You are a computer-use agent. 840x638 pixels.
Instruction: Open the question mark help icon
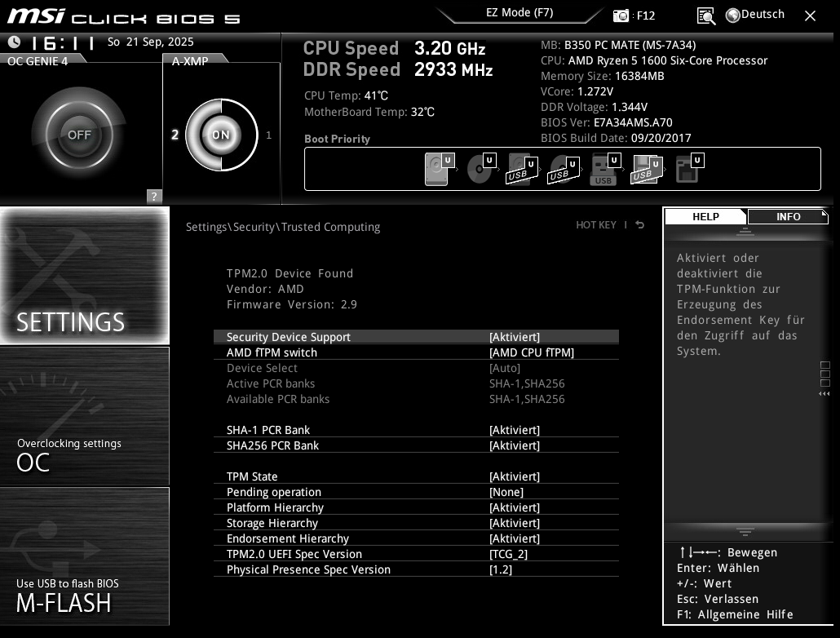pos(154,197)
